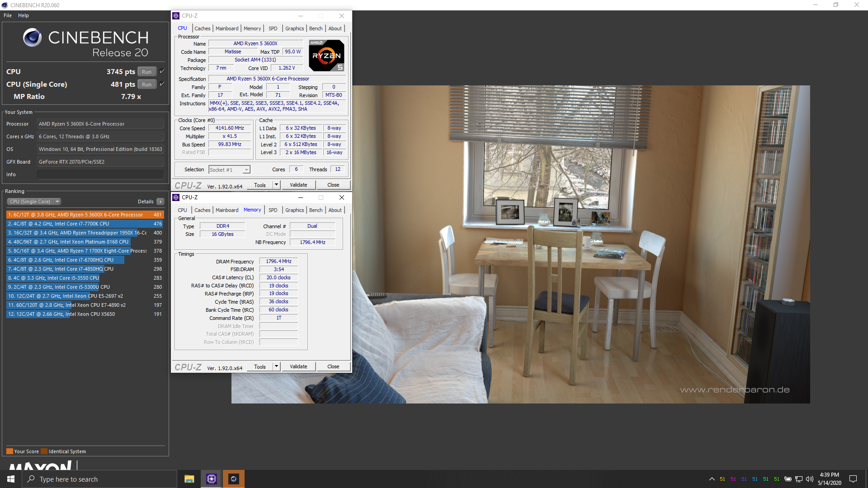Open Tools dropdown arrow in upper CPU-Z

pos(277,185)
